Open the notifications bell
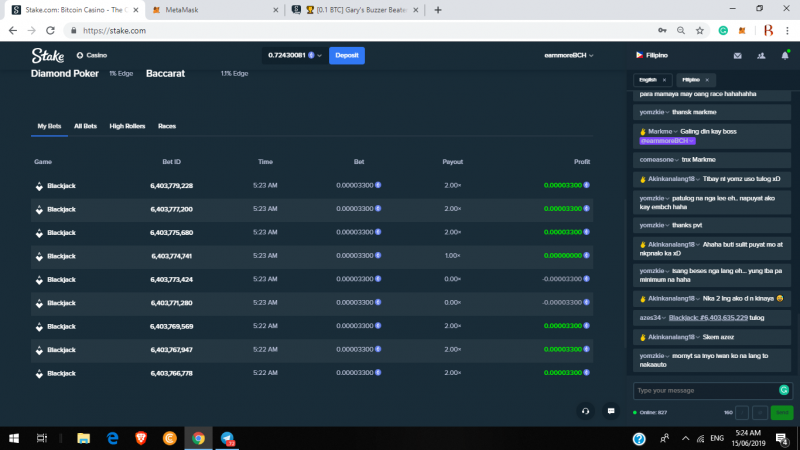Image resolution: width=800 pixels, height=450 pixels. click(x=785, y=55)
